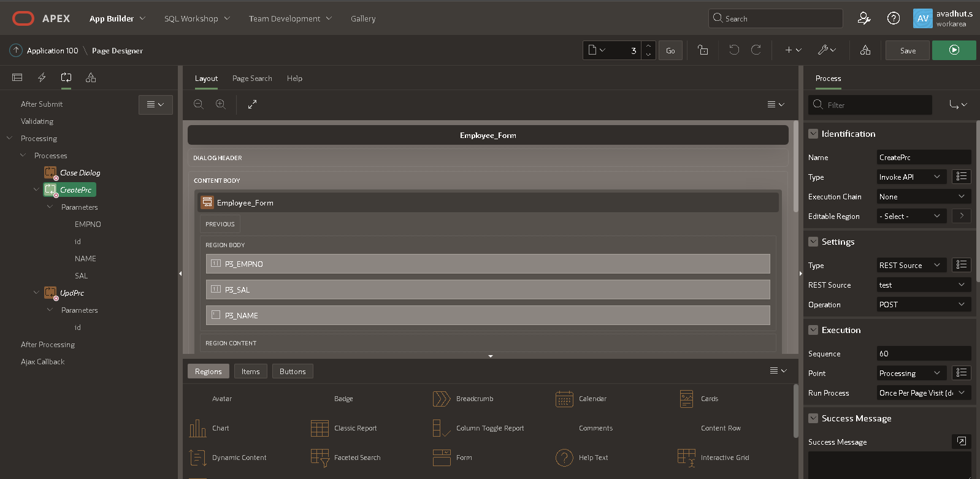980x479 pixels.
Task: Click the Undo arrow icon
Action: tap(734, 50)
